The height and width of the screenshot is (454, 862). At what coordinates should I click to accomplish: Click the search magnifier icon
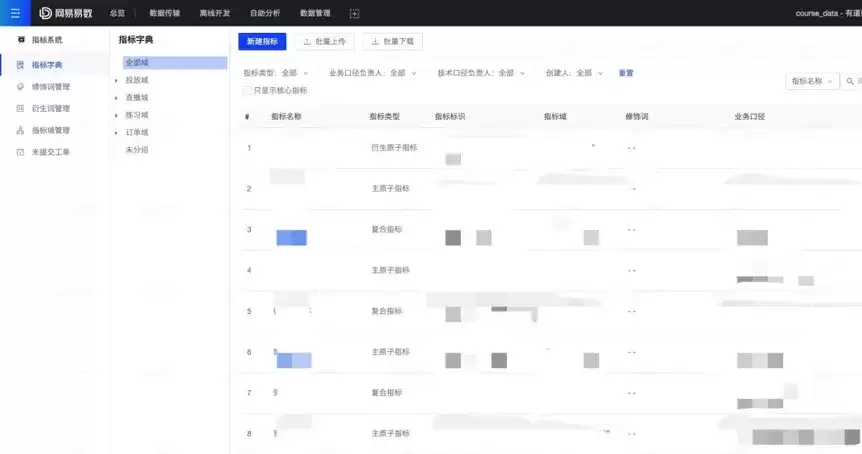[850, 81]
